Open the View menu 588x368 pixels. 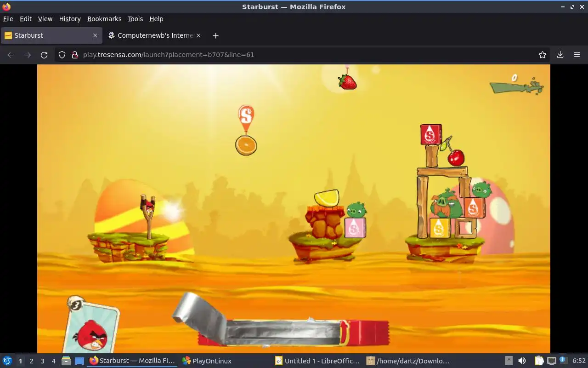tap(45, 19)
